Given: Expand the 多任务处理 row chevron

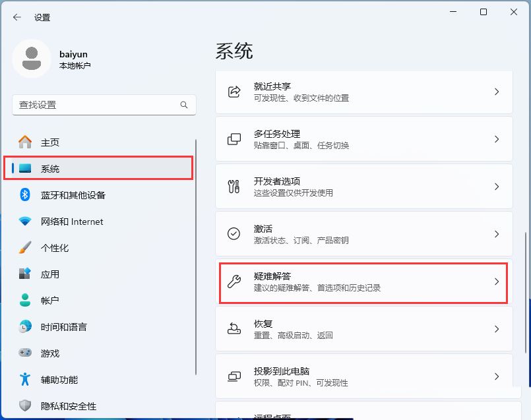Looking at the screenshot, I should [497, 139].
